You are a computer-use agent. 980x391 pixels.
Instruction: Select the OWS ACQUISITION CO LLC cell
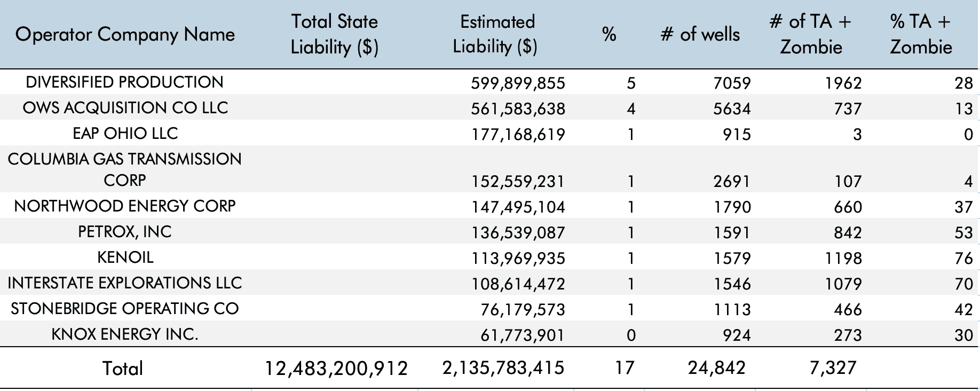(125, 108)
